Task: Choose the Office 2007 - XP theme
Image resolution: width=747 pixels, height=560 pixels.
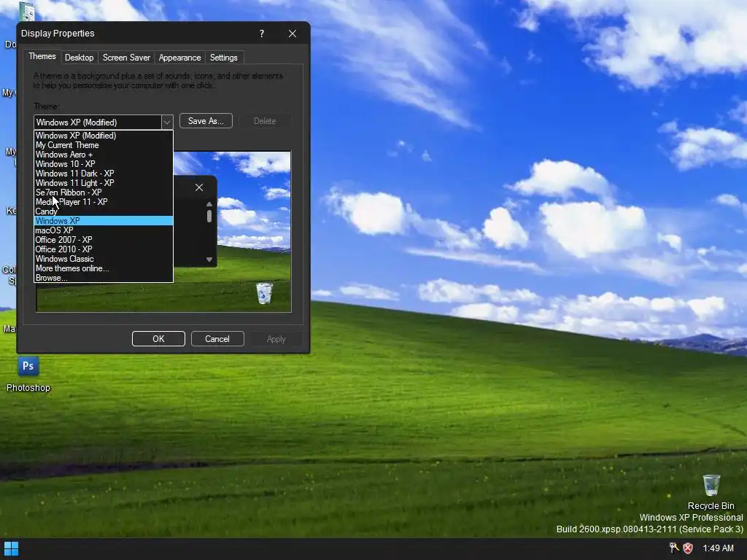Action: [104, 240]
